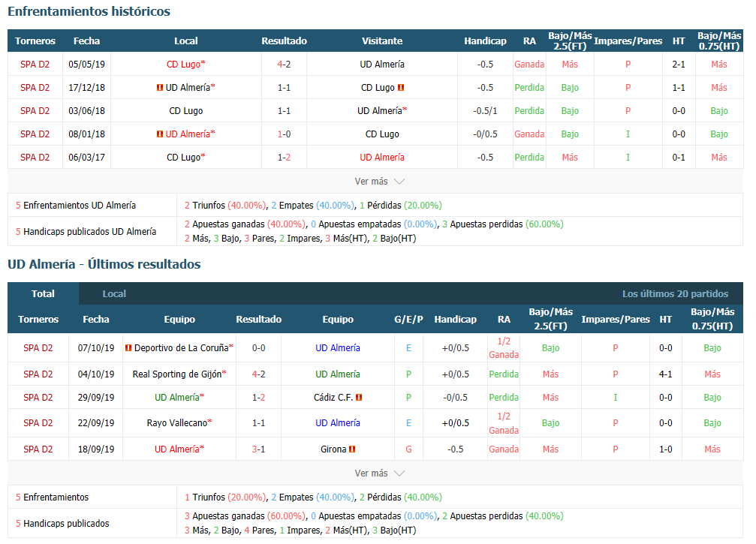Click 'Perdida' in Cádiz C.F. row
This screenshot has height=544, width=756.
point(504,398)
